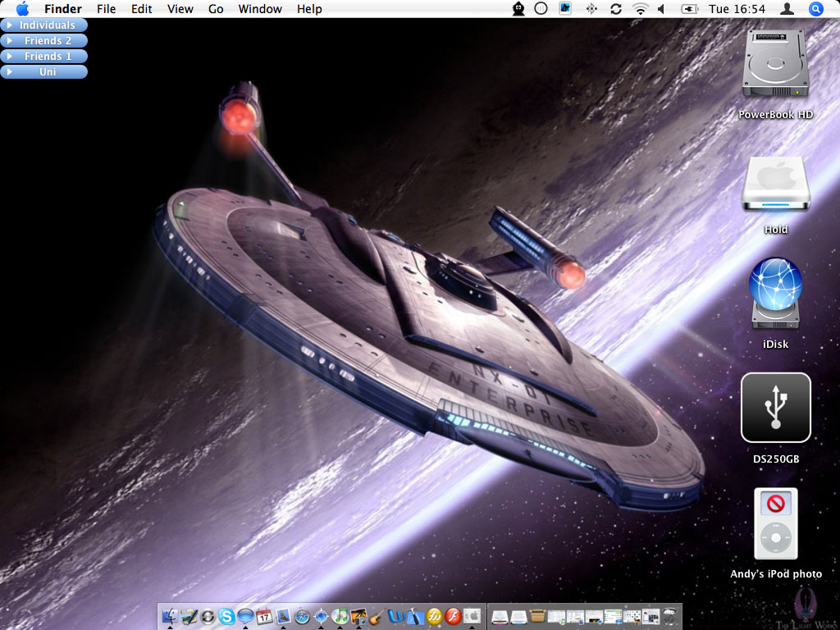Open the picture-and-pen app icon in Dock
Image resolution: width=840 pixels, height=630 pixels.
click(189, 616)
